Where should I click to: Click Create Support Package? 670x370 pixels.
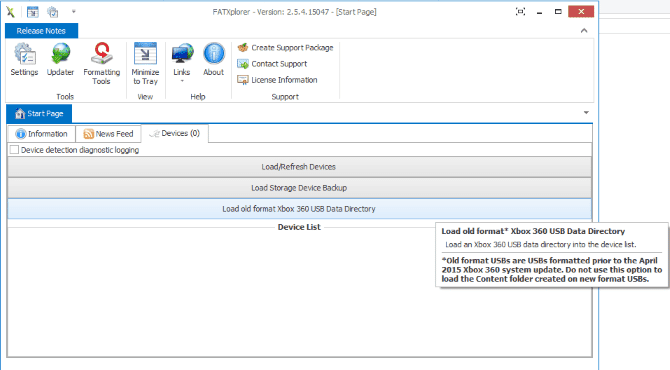285,47
